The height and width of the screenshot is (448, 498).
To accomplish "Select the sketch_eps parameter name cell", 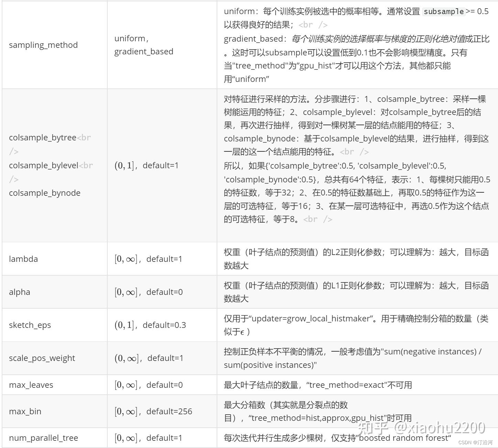I will 55,325.
